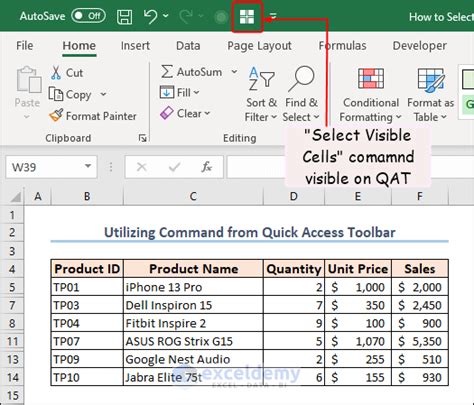This screenshot has height=405, width=474.
Task: Expand the AutoSum dropdown arrow
Action: click(234, 72)
